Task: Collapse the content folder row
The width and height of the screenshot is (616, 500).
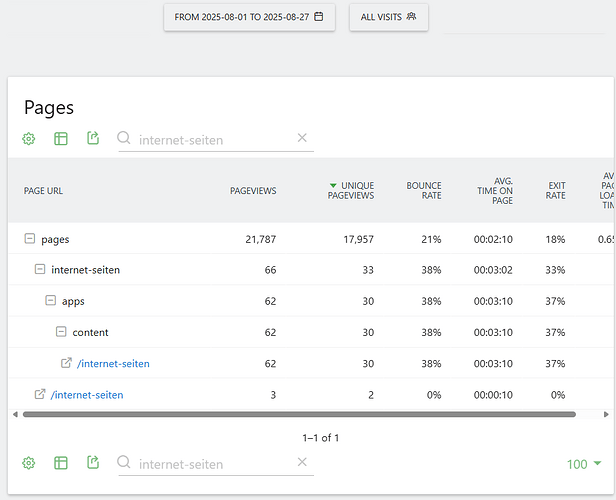Action: tap(61, 332)
